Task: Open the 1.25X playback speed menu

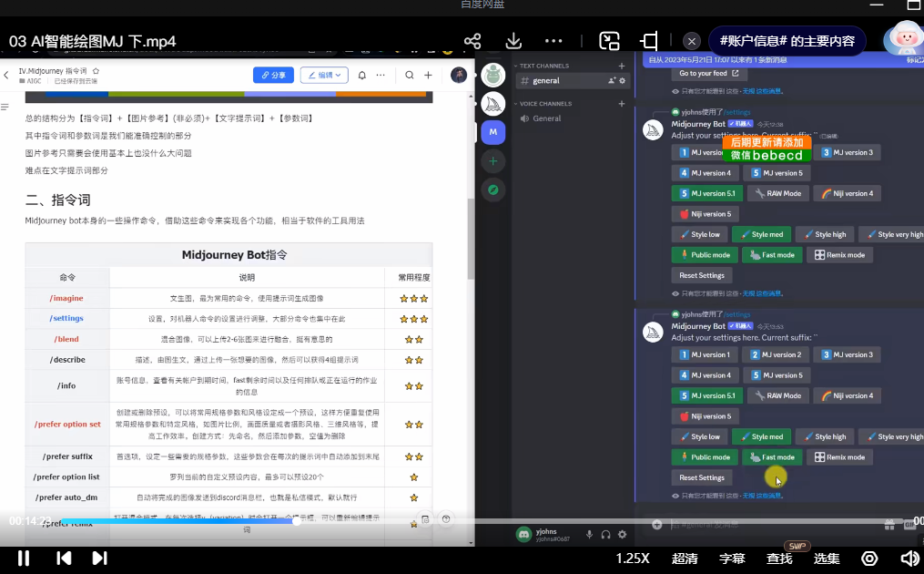Action: click(633, 559)
